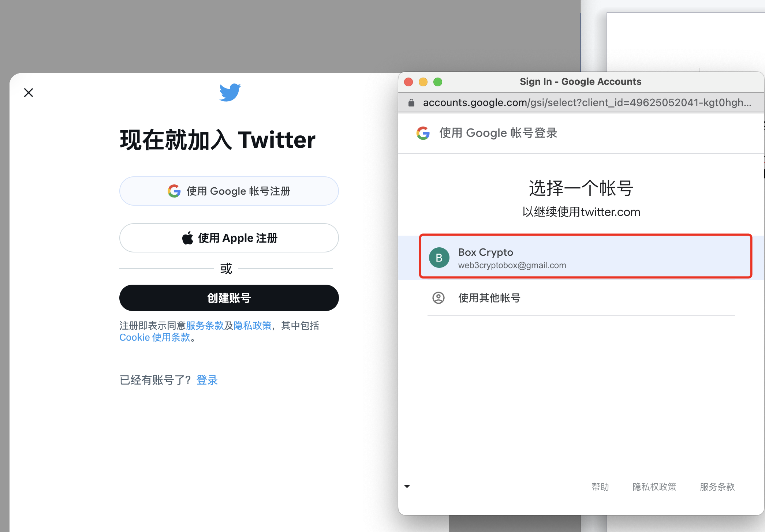This screenshot has width=765, height=532.
Task: Open the 隐私权政策 link in Google footer
Action: 654,487
